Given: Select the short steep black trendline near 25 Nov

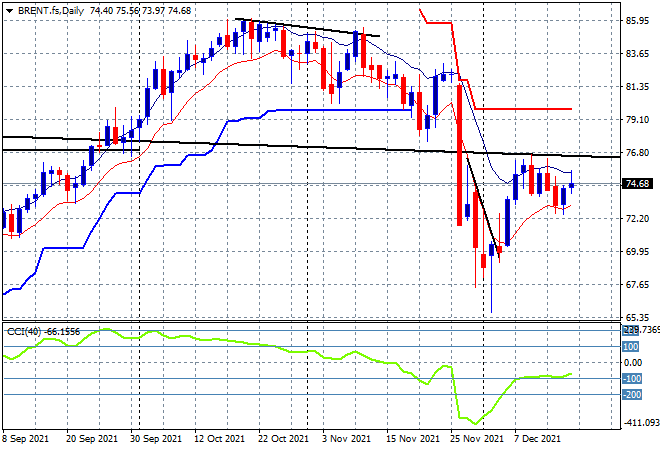Looking at the screenshot, I should coord(482,207).
